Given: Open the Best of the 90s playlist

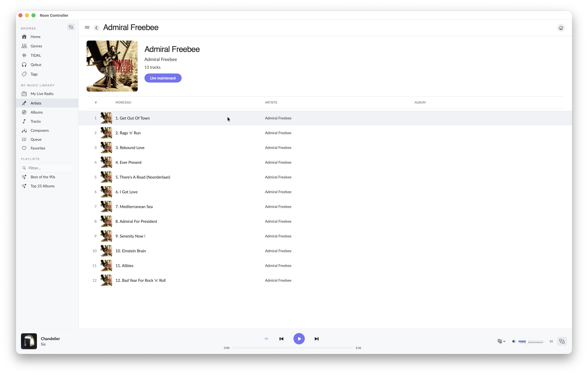Looking at the screenshot, I should [43, 177].
